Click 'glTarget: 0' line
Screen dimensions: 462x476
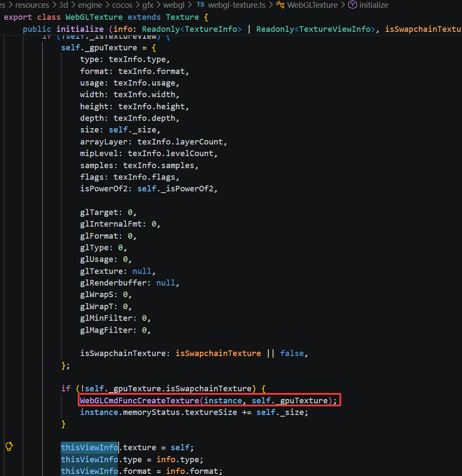coord(108,212)
